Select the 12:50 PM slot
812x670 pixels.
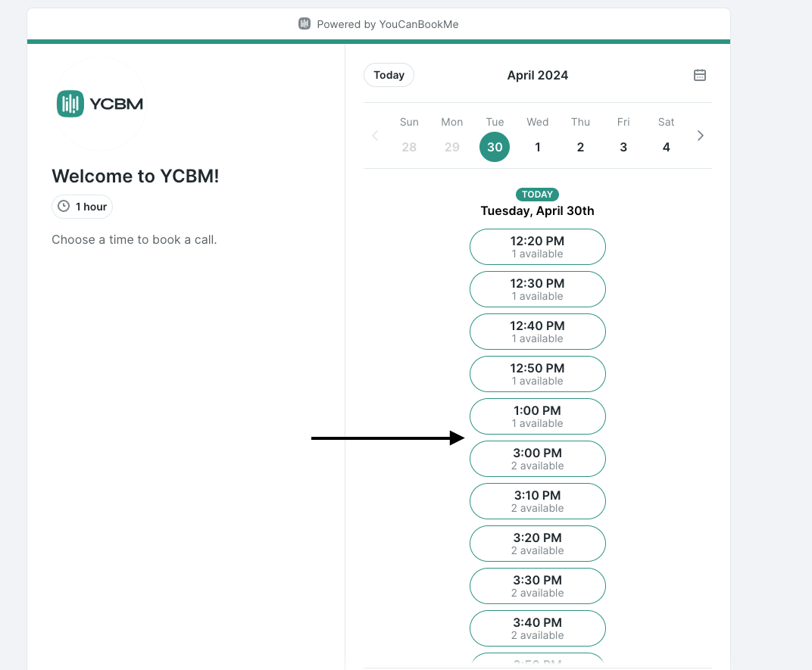coord(538,374)
